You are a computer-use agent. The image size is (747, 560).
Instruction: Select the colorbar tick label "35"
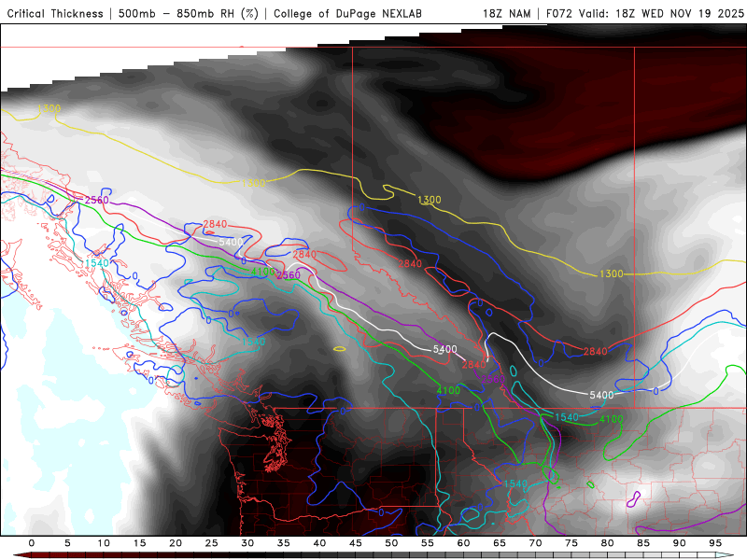coord(284,543)
